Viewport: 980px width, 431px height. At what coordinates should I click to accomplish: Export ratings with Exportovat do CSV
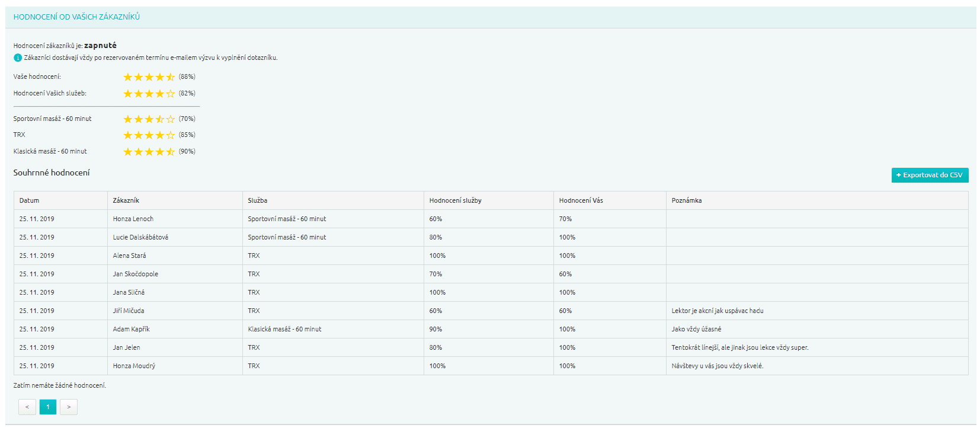929,175
